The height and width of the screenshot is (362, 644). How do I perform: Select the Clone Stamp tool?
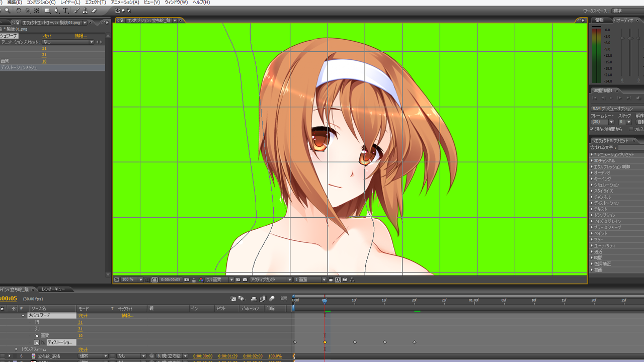pyautogui.click(x=85, y=10)
